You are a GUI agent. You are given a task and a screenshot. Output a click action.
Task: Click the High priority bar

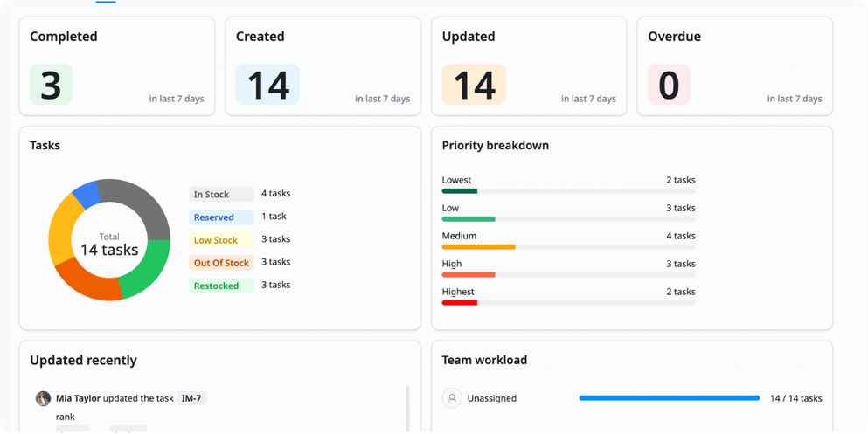click(568, 275)
